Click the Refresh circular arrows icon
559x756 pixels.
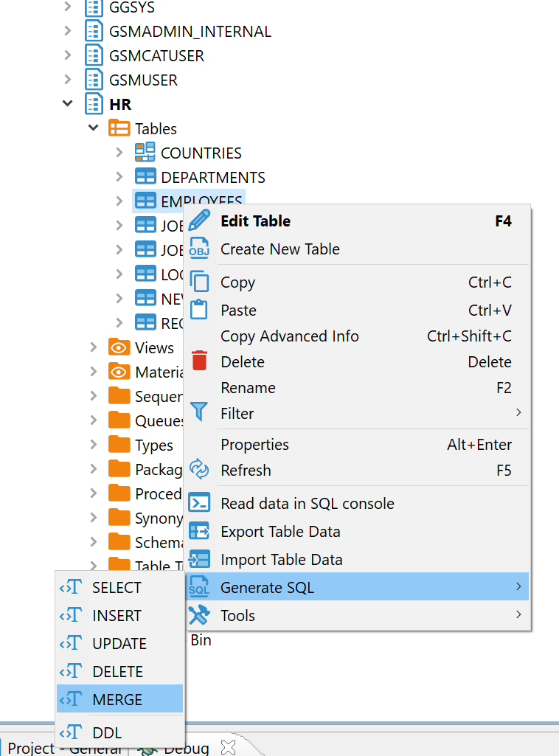pyautogui.click(x=199, y=470)
